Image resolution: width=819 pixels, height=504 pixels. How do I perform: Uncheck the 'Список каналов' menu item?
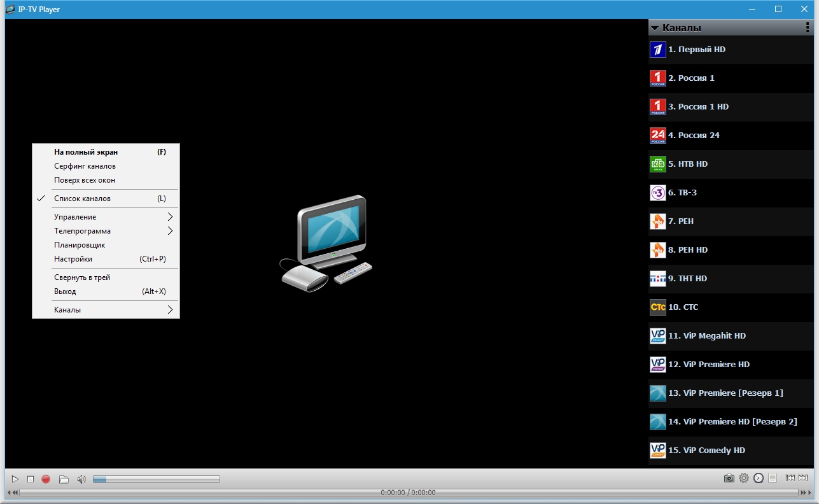coord(82,199)
